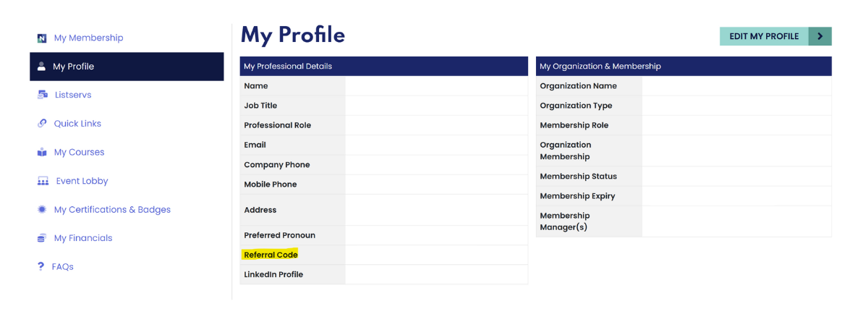Screen dimensions: 868x317
Task: Click the My Organization & Membership header
Action: pyautogui.click(x=684, y=67)
